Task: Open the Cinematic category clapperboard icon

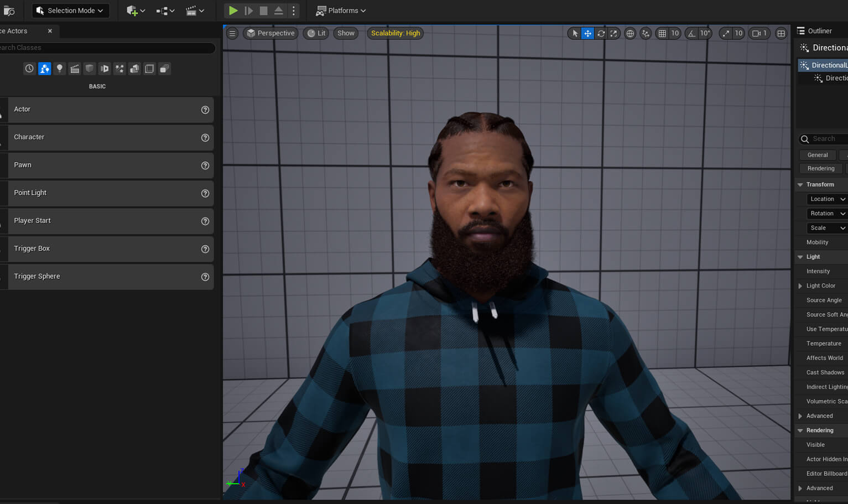Action: pyautogui.click(x=75, y=69)
